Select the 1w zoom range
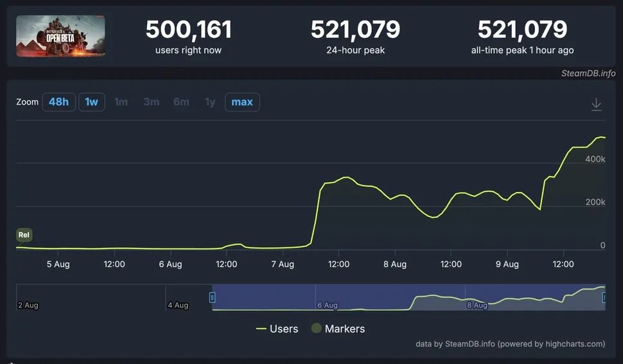 (x=92, y=102)
